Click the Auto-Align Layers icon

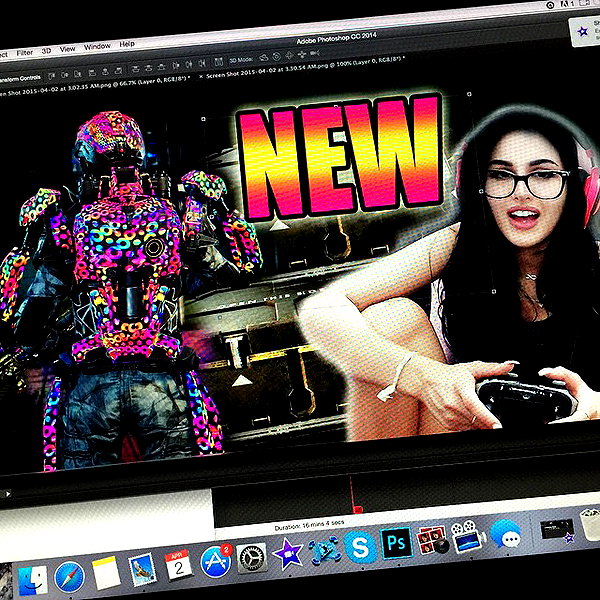[x=218, y=62]
